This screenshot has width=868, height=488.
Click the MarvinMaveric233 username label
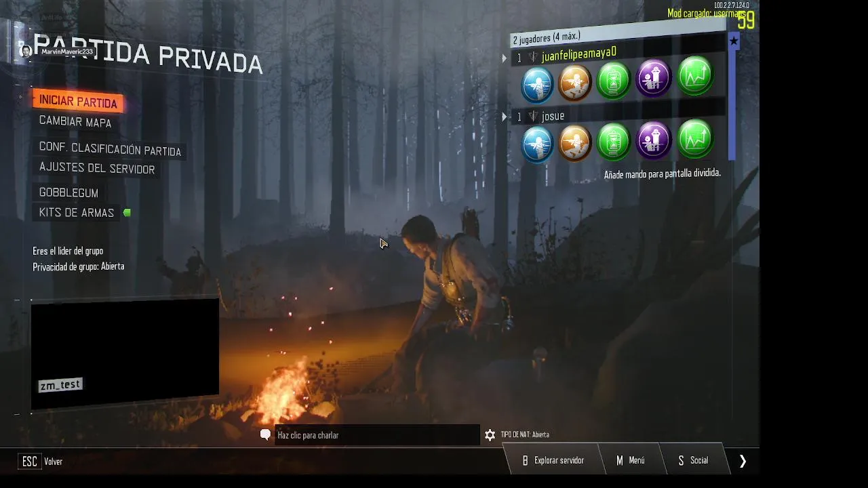(67, 52)
